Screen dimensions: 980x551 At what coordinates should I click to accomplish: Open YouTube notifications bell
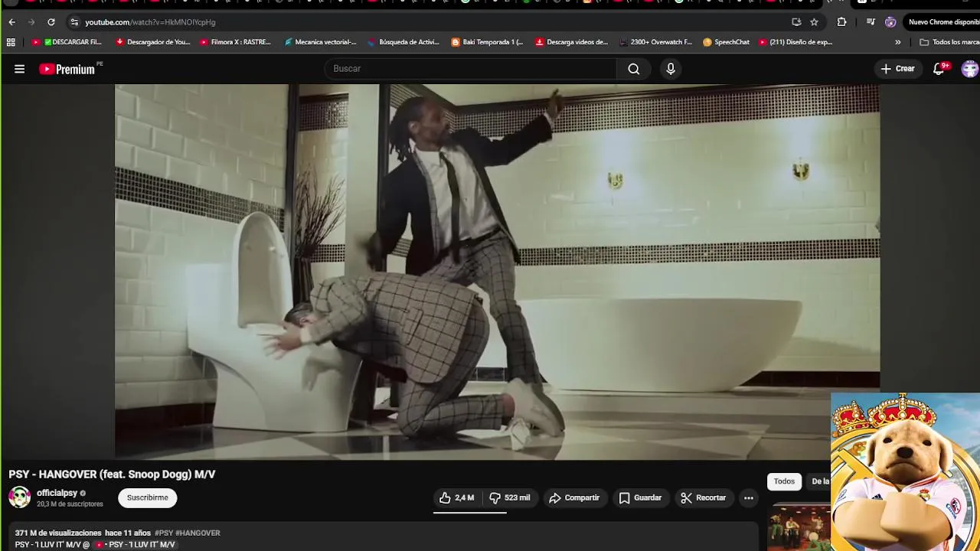click(939, 69)
